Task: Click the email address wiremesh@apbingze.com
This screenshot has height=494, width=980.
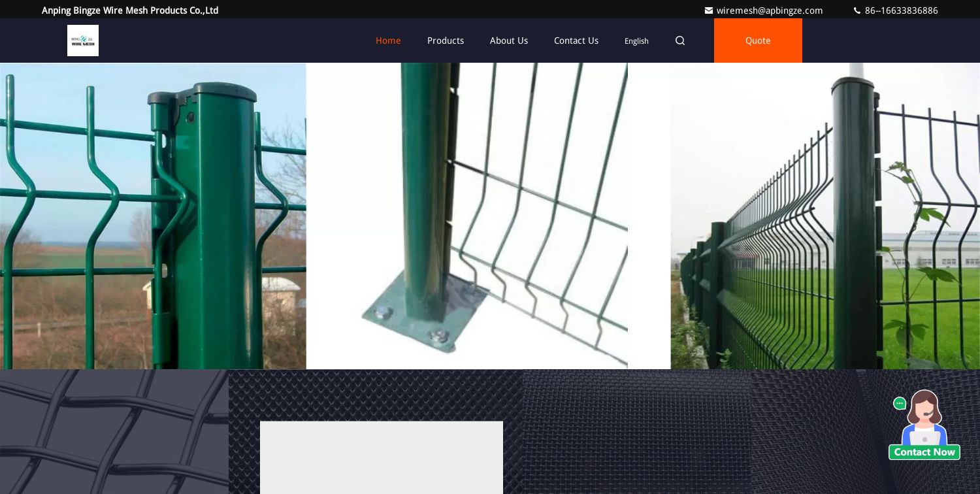Action: (770, 10)
